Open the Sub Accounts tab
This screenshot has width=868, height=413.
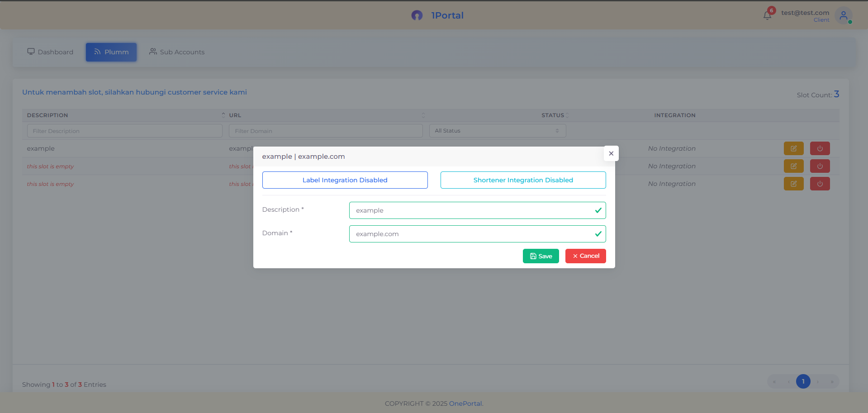point(176,52)
